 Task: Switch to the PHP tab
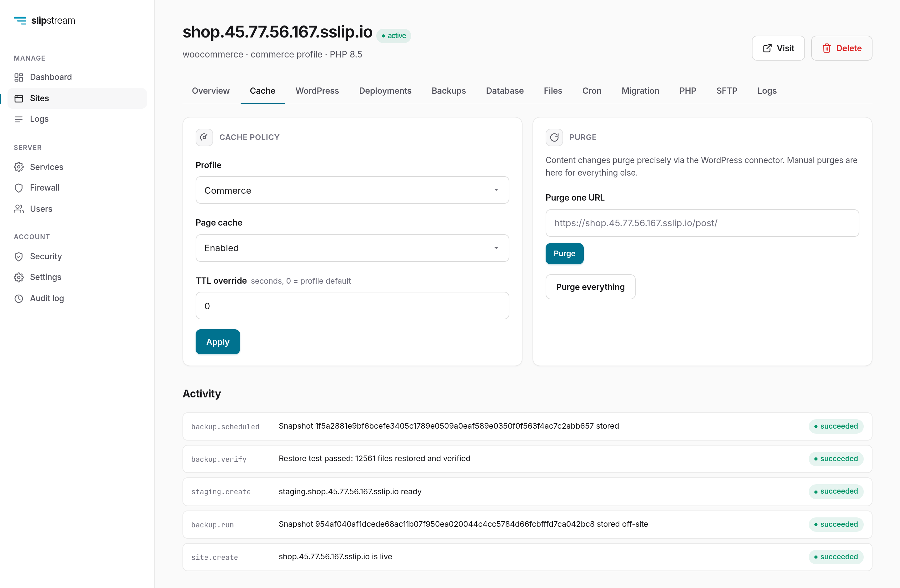(x=687, y=91)
